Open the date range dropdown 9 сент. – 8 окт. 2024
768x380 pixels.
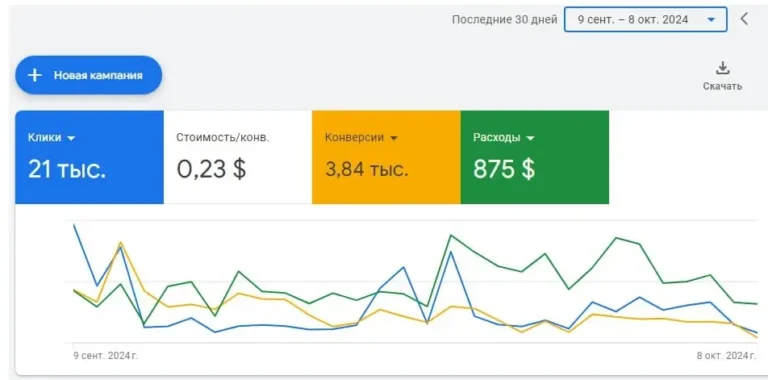click(x=646, y=20)
